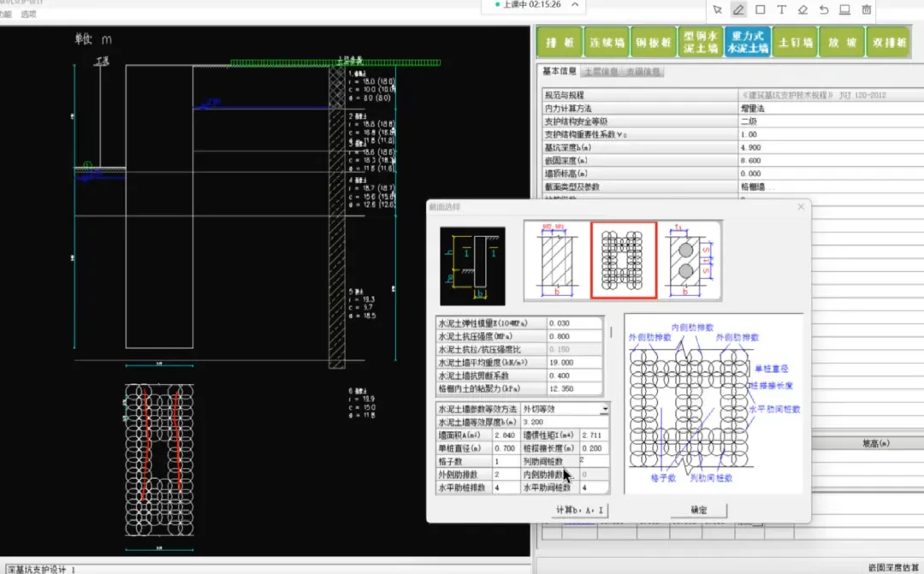Switch to the 土层信息 tab
The height and width of the screenshot is (574, 924).
[601, 72]
